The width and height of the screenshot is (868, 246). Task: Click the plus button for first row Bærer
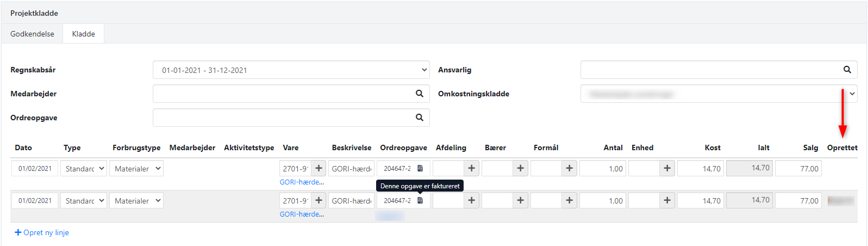click(x=520, y=169)
